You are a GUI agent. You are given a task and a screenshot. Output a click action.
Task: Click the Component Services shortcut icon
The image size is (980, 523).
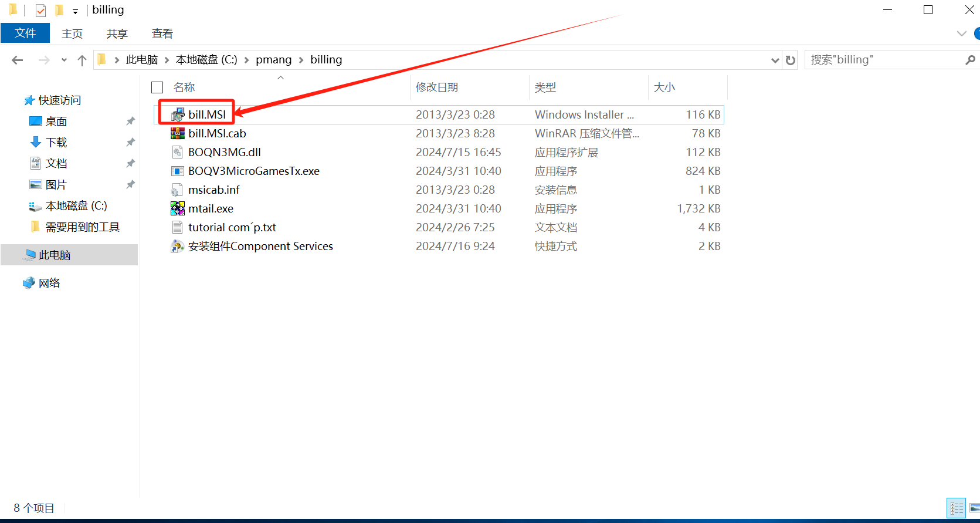pos(177,246)
